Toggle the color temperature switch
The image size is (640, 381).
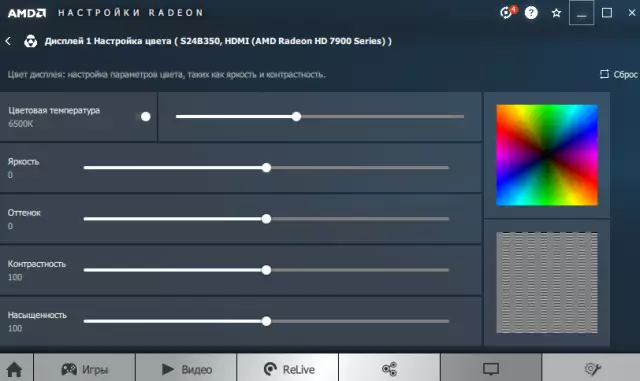click(x=143, y=117)
